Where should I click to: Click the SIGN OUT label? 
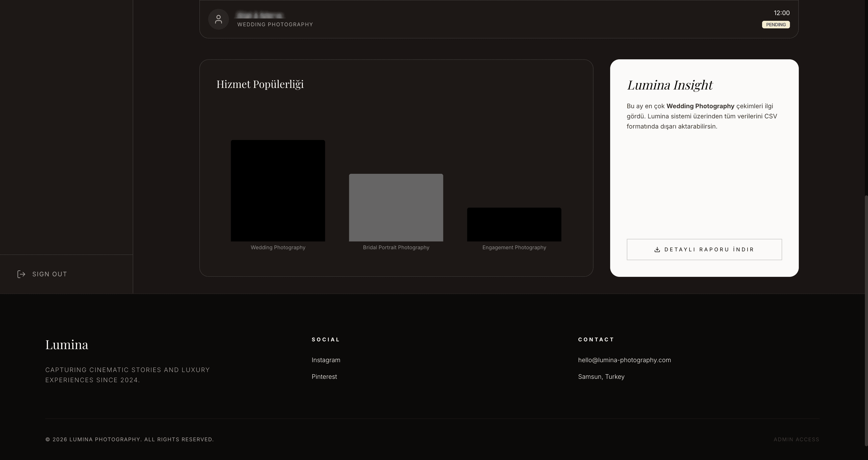coord(49,274)
